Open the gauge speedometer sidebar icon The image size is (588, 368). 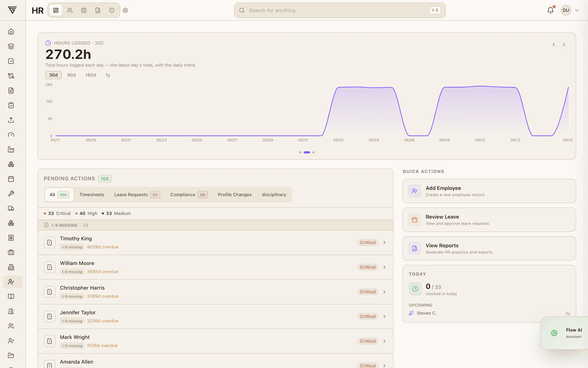click(11, 135)
